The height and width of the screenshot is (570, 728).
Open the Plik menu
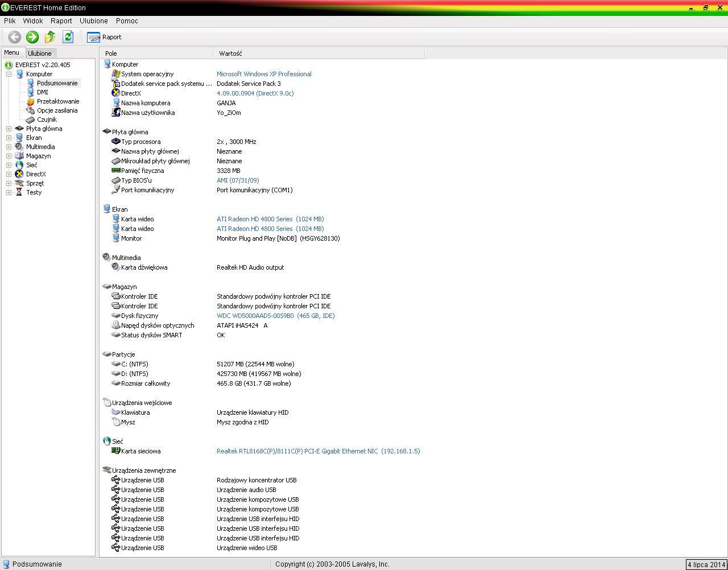tap(10, 20)
